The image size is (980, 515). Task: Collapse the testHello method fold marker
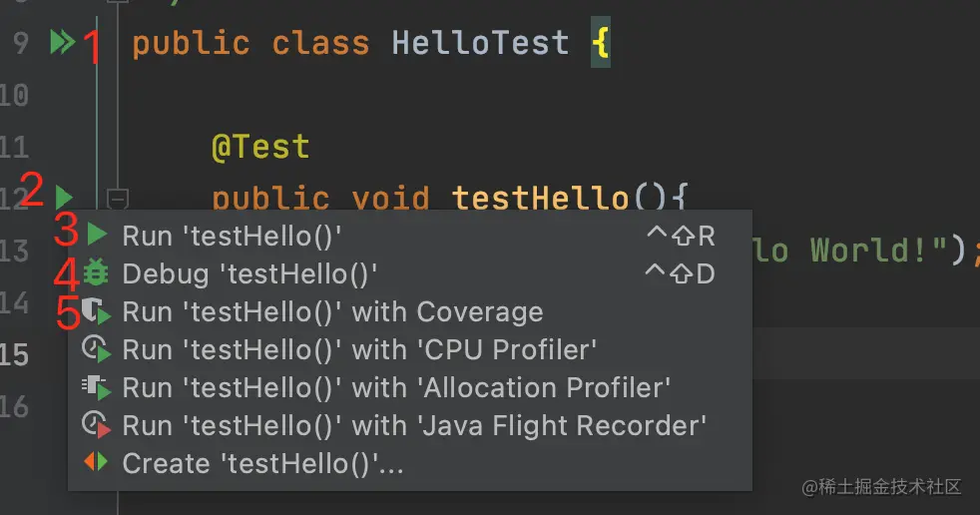[x=118, y=200]
